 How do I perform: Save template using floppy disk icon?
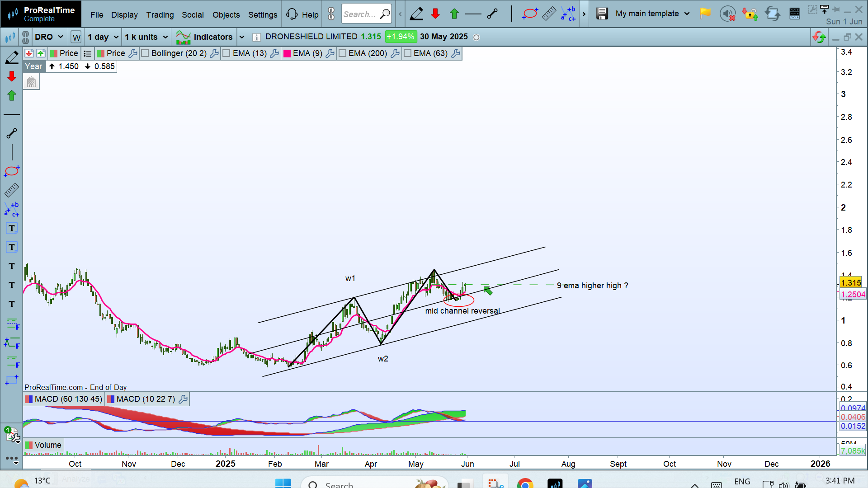click(x=602, y=14)
